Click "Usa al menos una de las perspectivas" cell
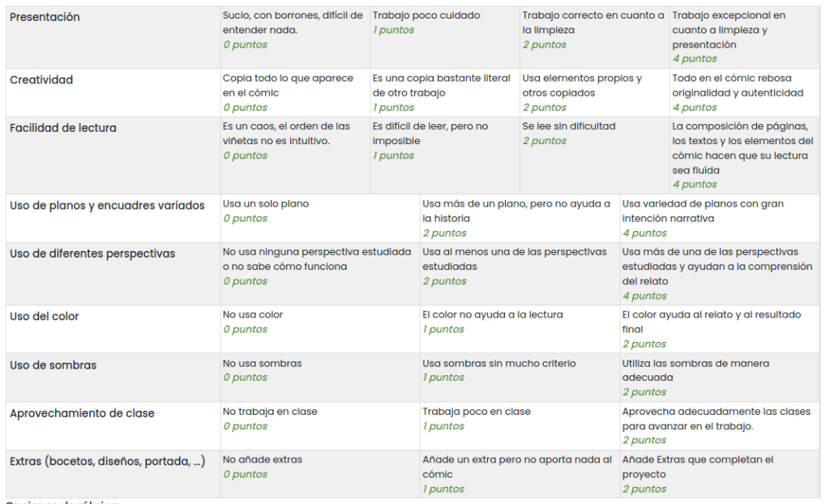The image size is (830, 504). coord(520,266)
